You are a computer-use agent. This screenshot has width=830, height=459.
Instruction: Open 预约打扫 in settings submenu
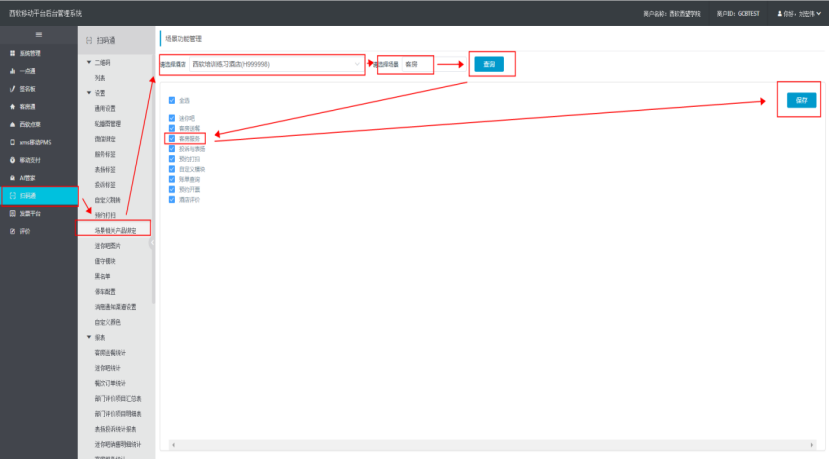[x=105, y=215]
